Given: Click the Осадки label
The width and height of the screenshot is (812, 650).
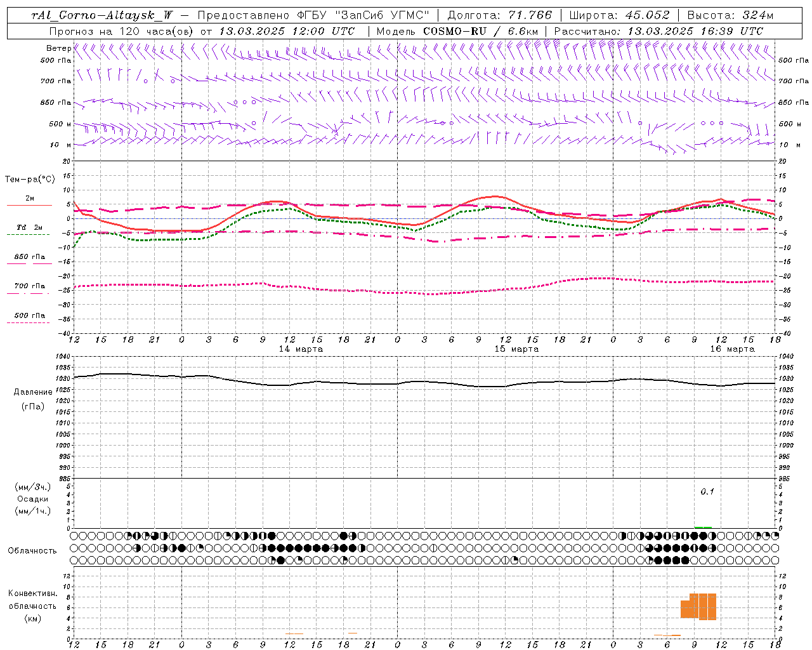Looking at the screenshot, I should 33,499.
